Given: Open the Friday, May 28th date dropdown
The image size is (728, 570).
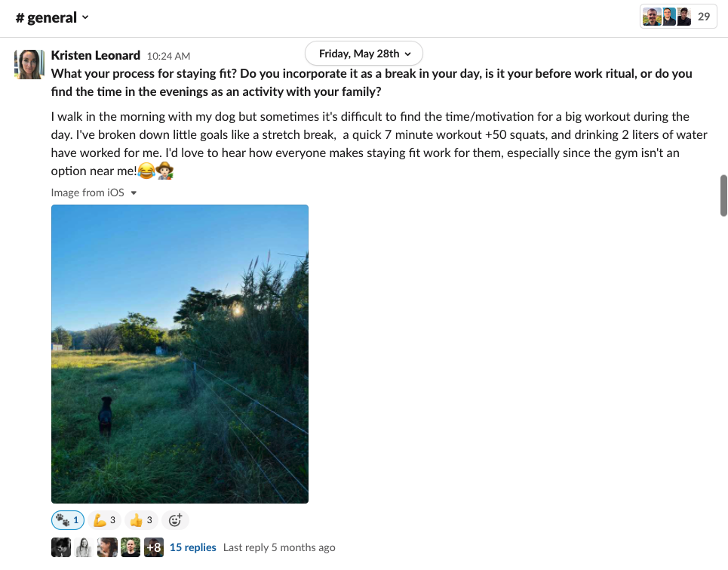Looking at the screenshot, I should 364,54.
